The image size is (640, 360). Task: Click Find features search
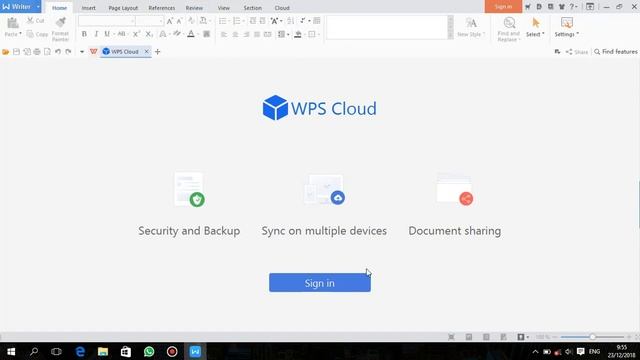(x=616, y=52)
